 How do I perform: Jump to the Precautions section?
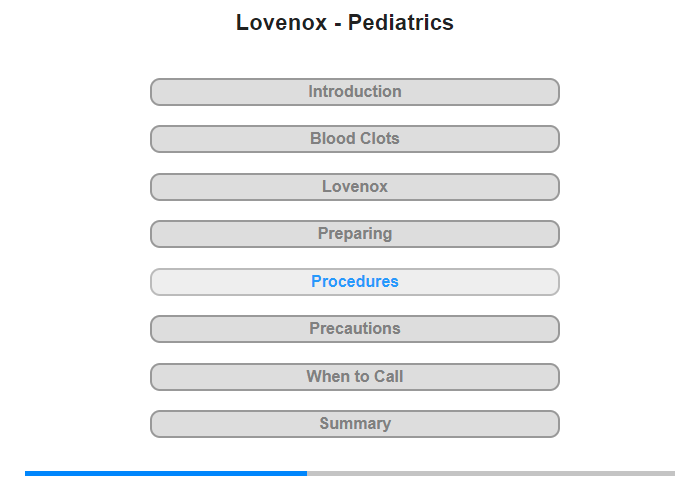pos(354,329)
